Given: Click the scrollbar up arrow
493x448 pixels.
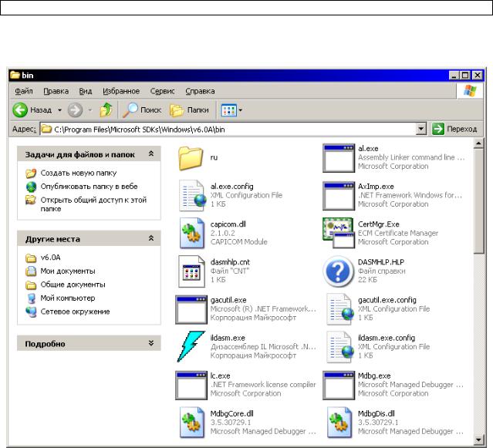Looking at the screenshot, I should (x=478, y=143).
